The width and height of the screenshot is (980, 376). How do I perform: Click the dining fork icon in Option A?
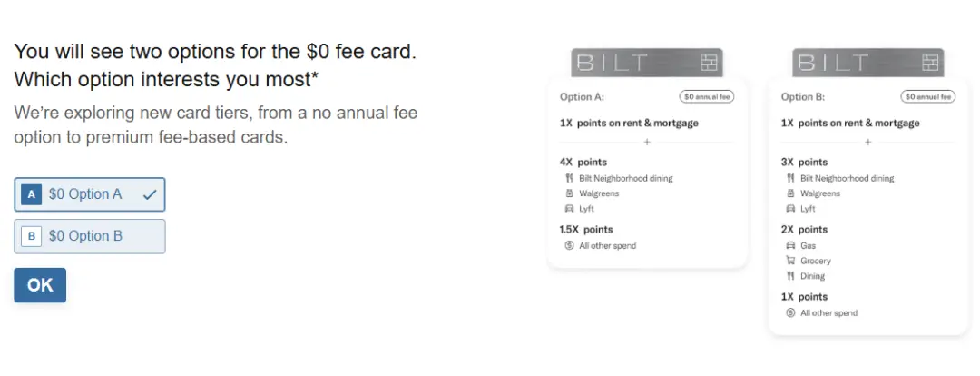[x=569, y=179]
